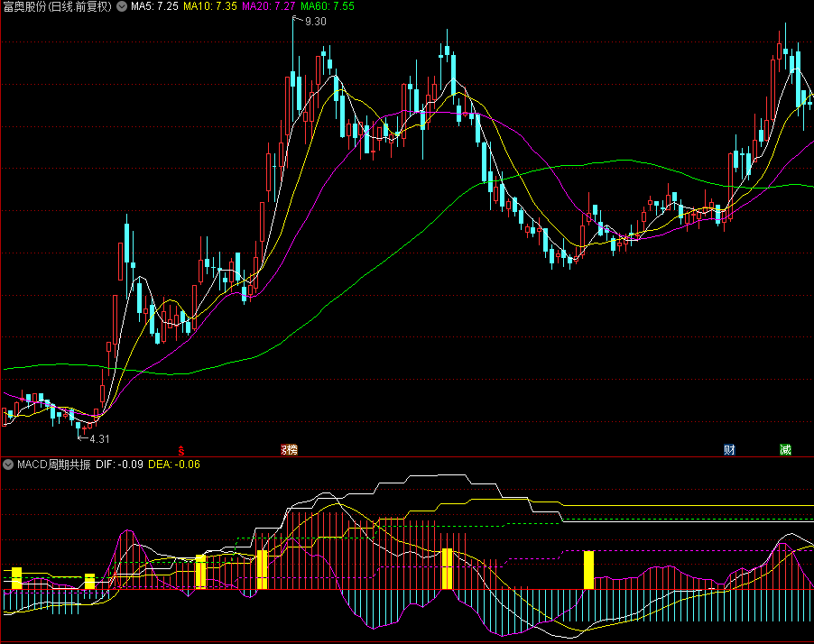Click the 9.30 high price label
The height and width of the screenshot is (644, 814).
[x=316, y=22]
